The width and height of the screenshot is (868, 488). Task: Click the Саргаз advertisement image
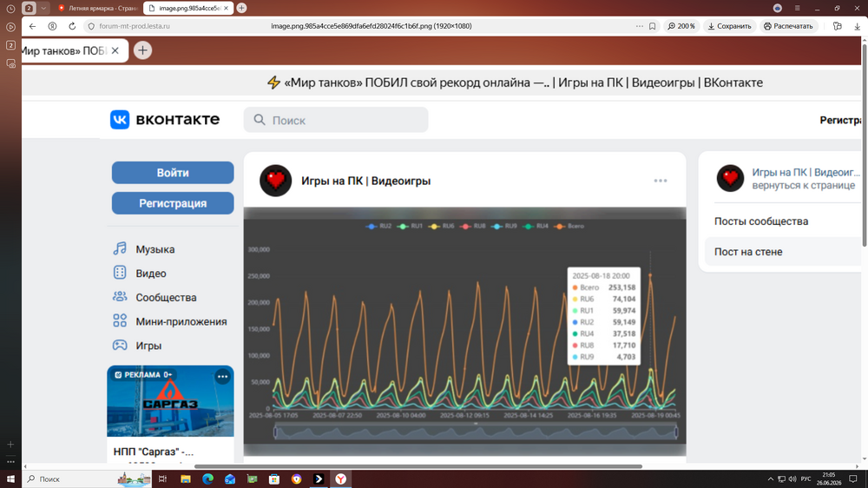pos(170,401)
